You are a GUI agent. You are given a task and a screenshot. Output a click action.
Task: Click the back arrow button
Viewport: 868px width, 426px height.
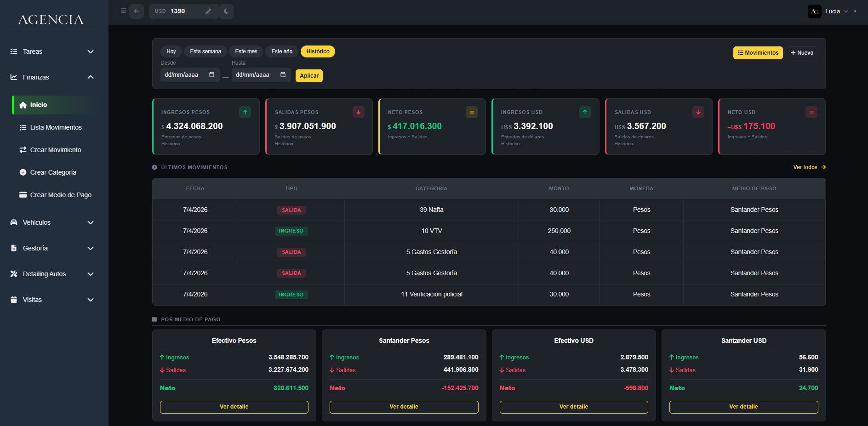(137, 11)
